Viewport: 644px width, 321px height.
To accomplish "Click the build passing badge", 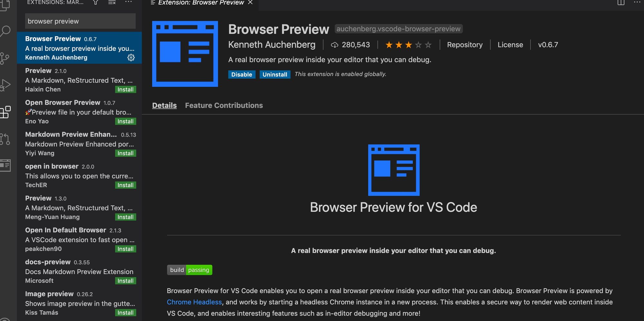I will point(190,270).
